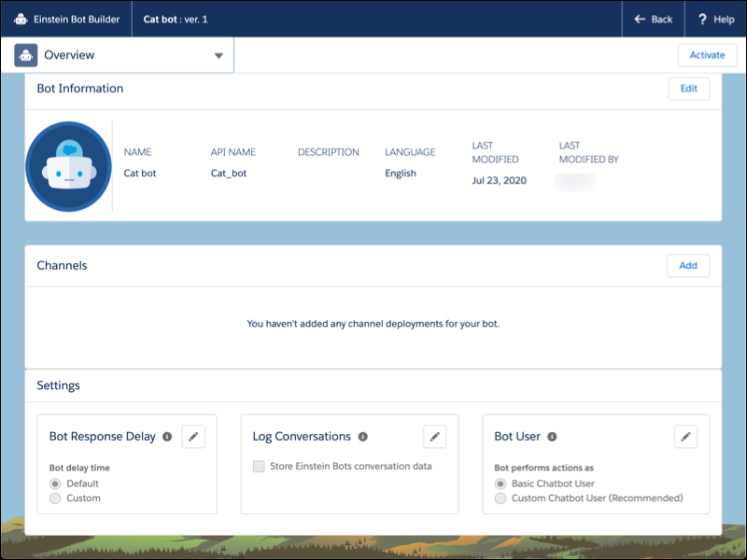747x560 pixels.
Task: Click the Einstein Bot Builder title
Action: click(77, 20)
